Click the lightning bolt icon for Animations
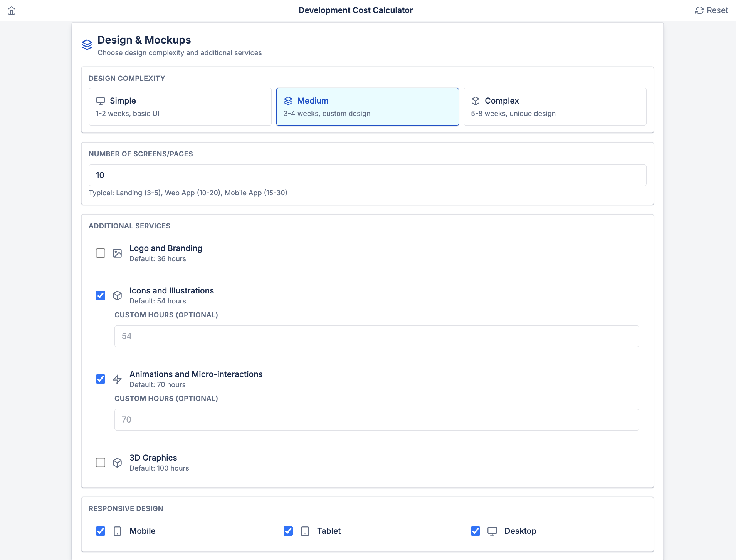The image size is (736, 560). click(117, 379)
